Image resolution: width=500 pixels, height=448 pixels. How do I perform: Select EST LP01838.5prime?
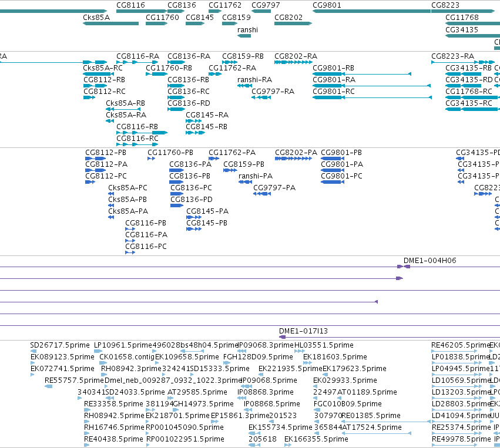(461, 357)
